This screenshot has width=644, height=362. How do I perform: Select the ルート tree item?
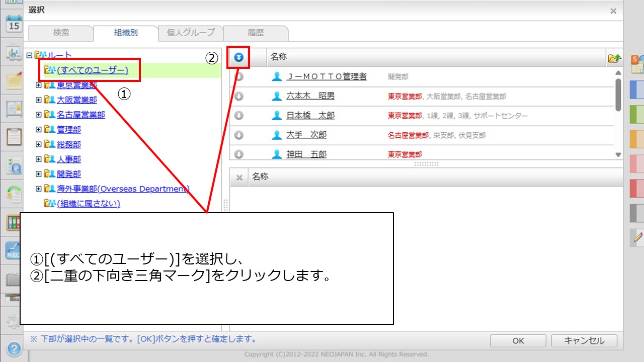click(x=60, y=55)
